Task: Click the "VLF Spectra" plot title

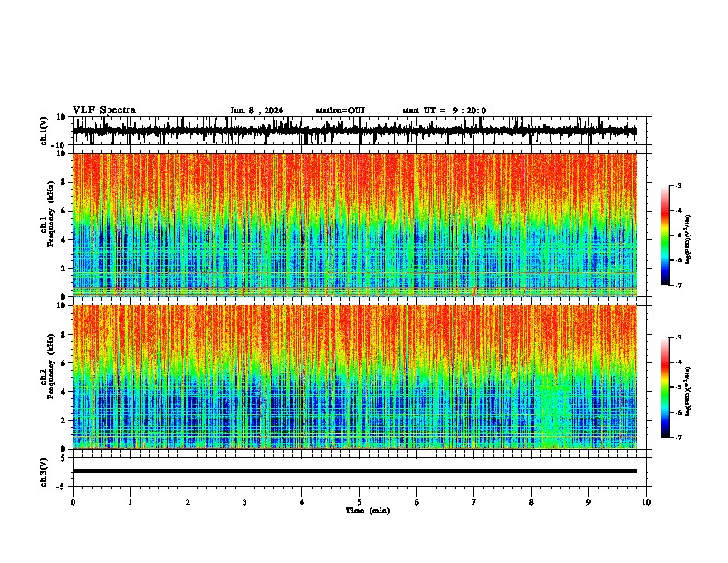Action: click(104, 110)
